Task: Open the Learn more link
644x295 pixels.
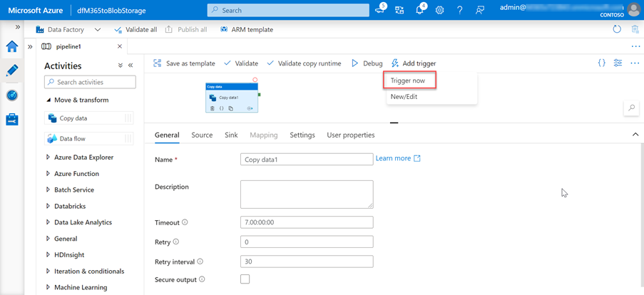Action: pyautogui.click(x=398, y=158)
